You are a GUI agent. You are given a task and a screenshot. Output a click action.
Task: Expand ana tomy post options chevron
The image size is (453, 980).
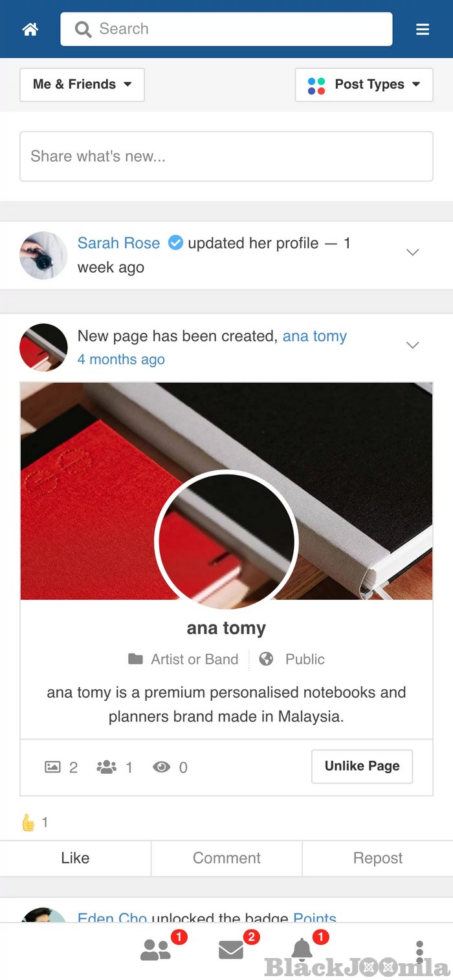(x=412, y=345)
